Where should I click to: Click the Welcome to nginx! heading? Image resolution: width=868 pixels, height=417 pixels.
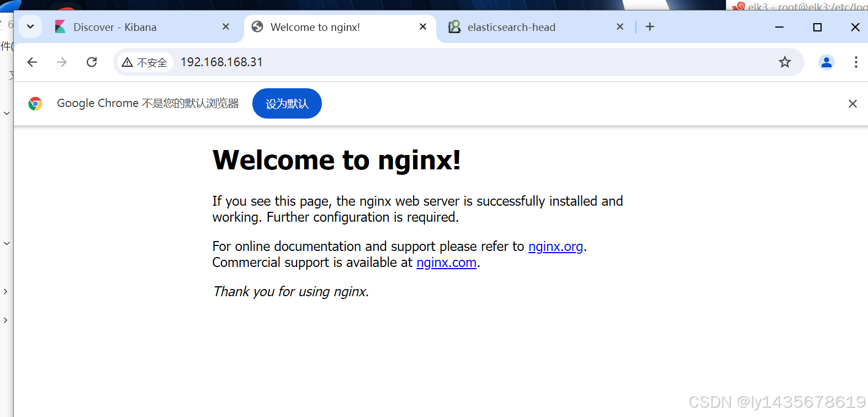pos(337,161)
